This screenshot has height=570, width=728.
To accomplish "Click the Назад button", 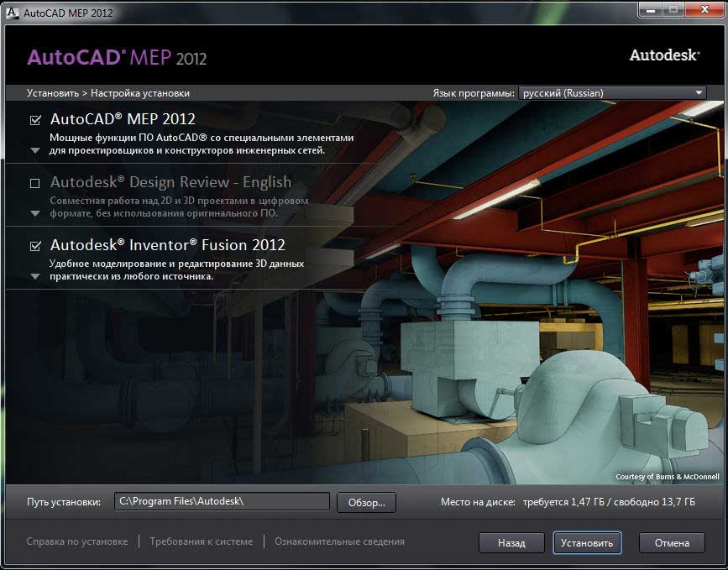I will tap(511, 543).
